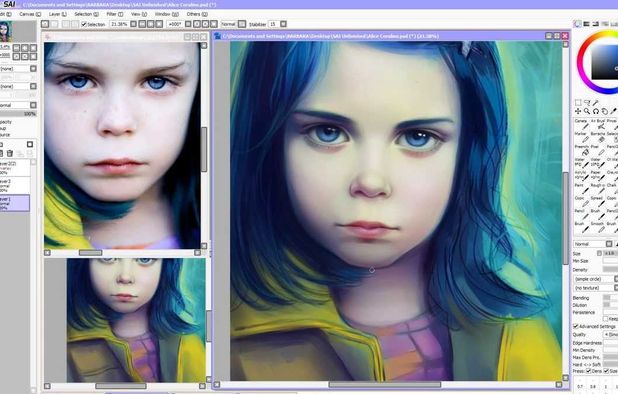
Task: Select the rectangular selection tool
Action: point(578,102)
